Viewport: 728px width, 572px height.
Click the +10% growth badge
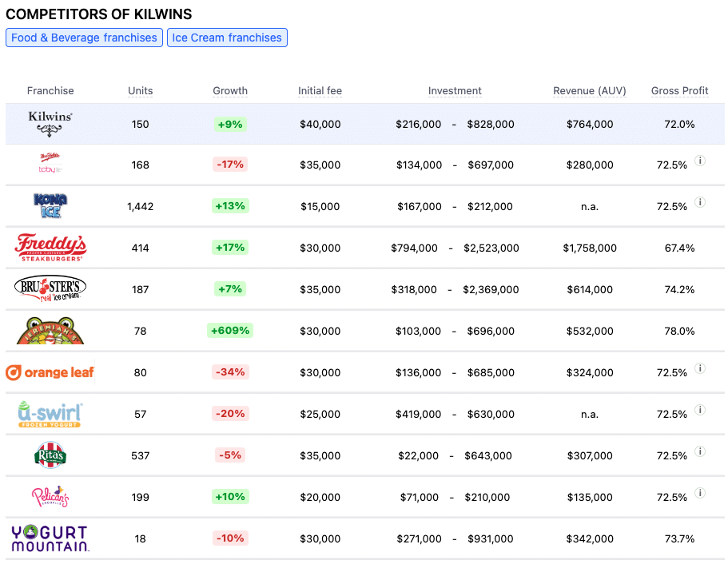230,496
